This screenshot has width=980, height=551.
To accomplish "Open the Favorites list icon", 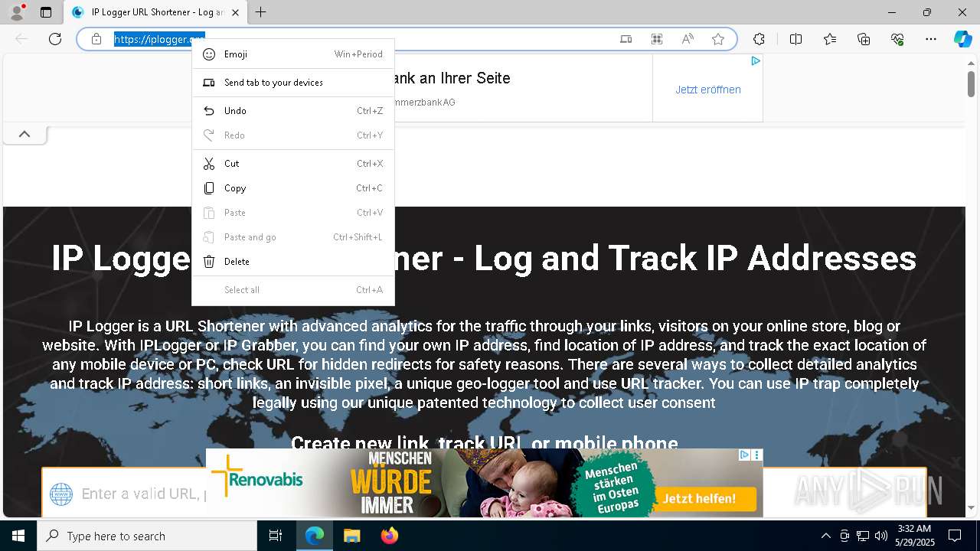I will [x=830, y=39].
